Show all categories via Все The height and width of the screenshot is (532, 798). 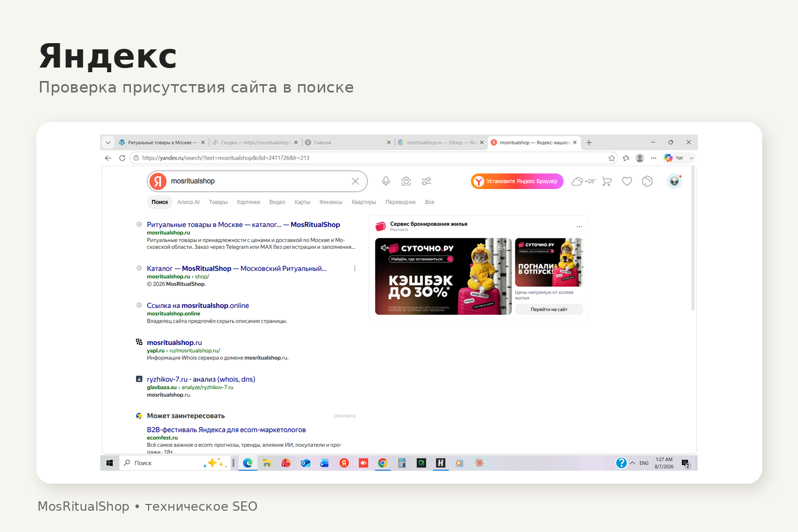[430, 202]
